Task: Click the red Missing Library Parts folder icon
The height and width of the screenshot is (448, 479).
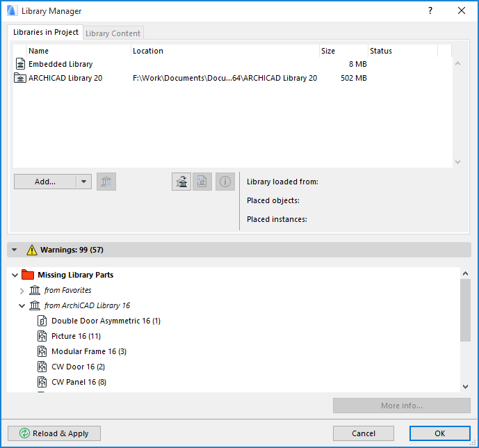Action: click(x=28, y=274)
